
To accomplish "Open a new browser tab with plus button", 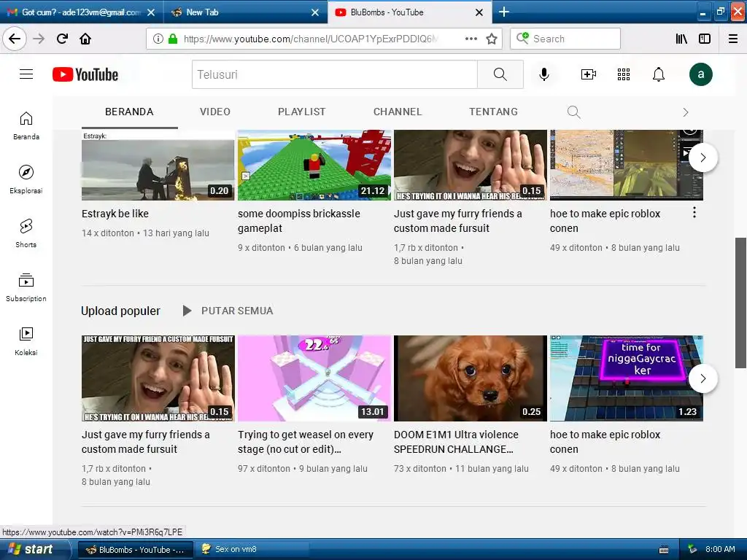I will coord(503,12).
